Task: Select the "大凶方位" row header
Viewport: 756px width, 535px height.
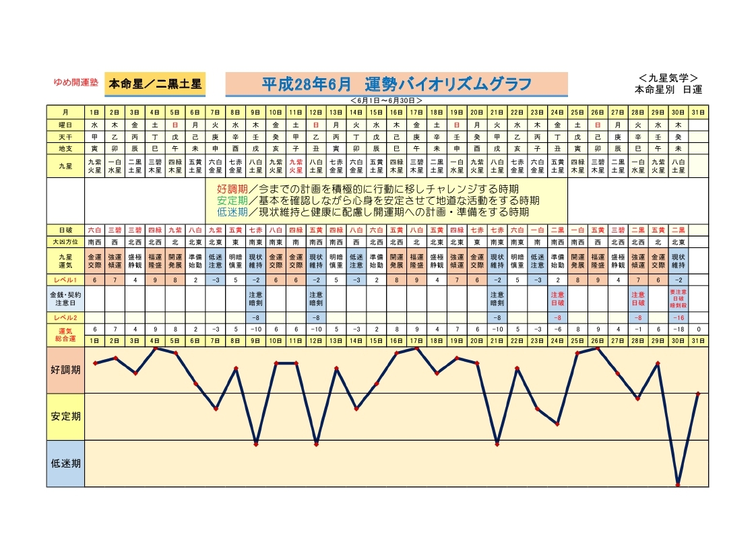Action: tap(65, 241)
